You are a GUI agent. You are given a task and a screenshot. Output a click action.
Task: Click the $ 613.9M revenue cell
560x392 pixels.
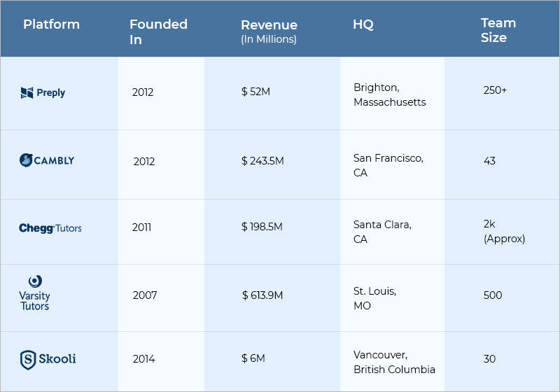tap(262, 295)
